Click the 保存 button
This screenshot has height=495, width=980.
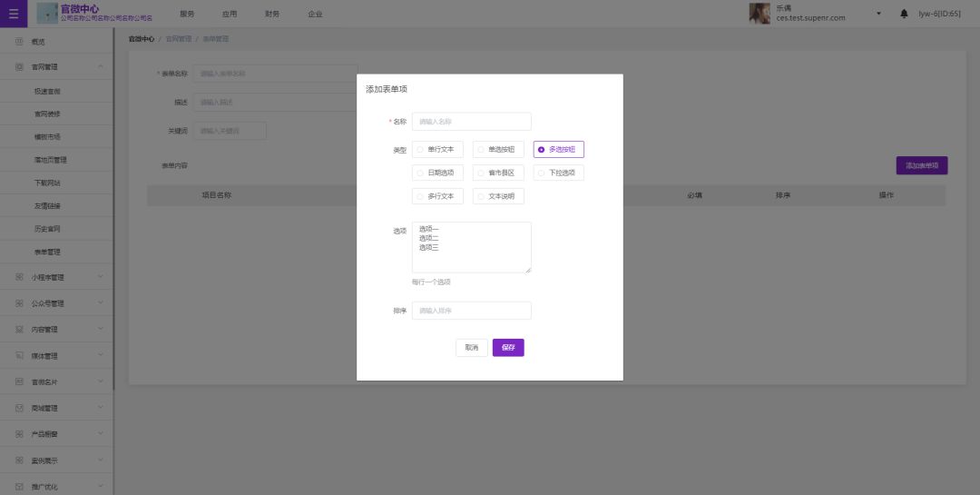pyautogui.click(x=508, y=348)
